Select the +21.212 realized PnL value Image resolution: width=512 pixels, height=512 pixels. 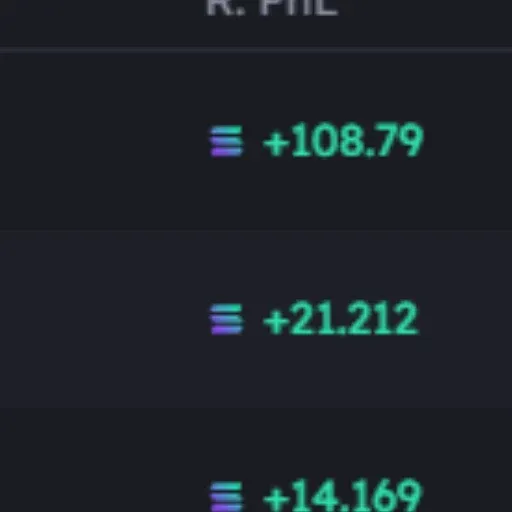tap(341, 317)
